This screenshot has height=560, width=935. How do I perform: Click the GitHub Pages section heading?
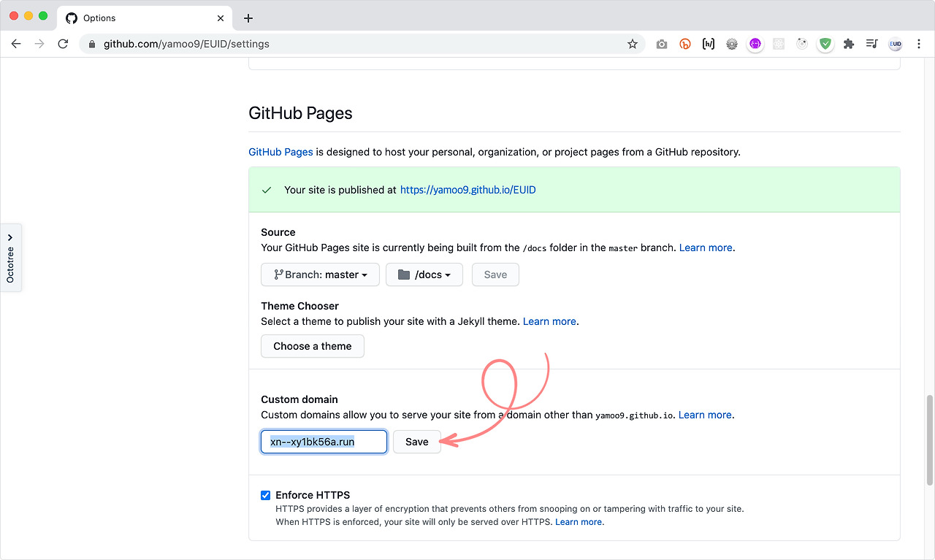[300, 113]
